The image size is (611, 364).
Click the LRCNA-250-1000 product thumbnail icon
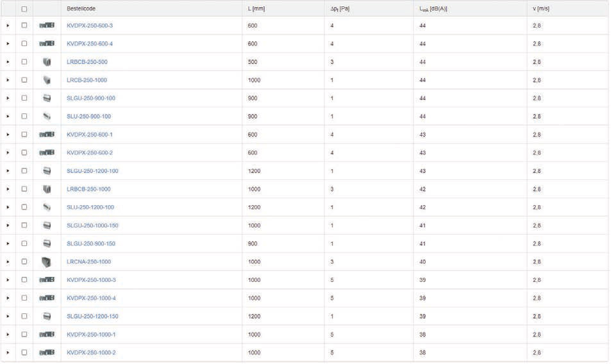pos(46,262)
